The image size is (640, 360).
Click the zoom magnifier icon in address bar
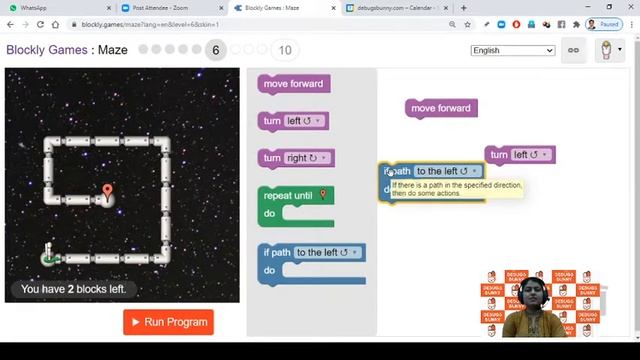452,24
